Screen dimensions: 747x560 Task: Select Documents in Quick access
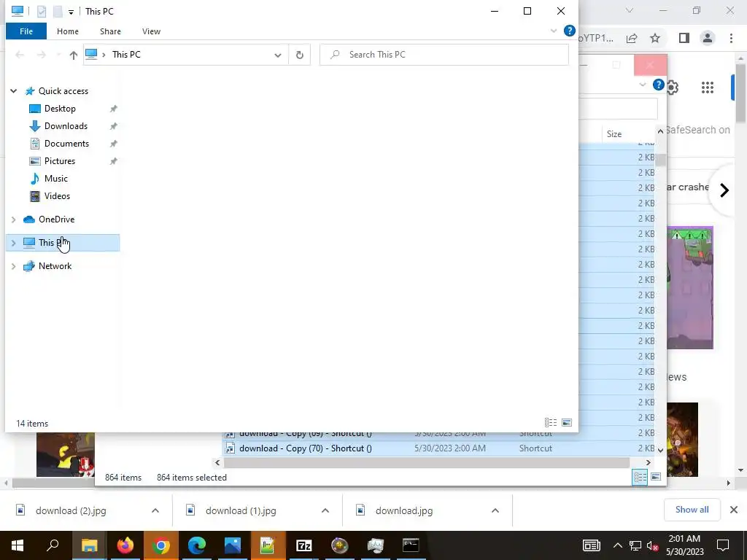pos(66,144)
